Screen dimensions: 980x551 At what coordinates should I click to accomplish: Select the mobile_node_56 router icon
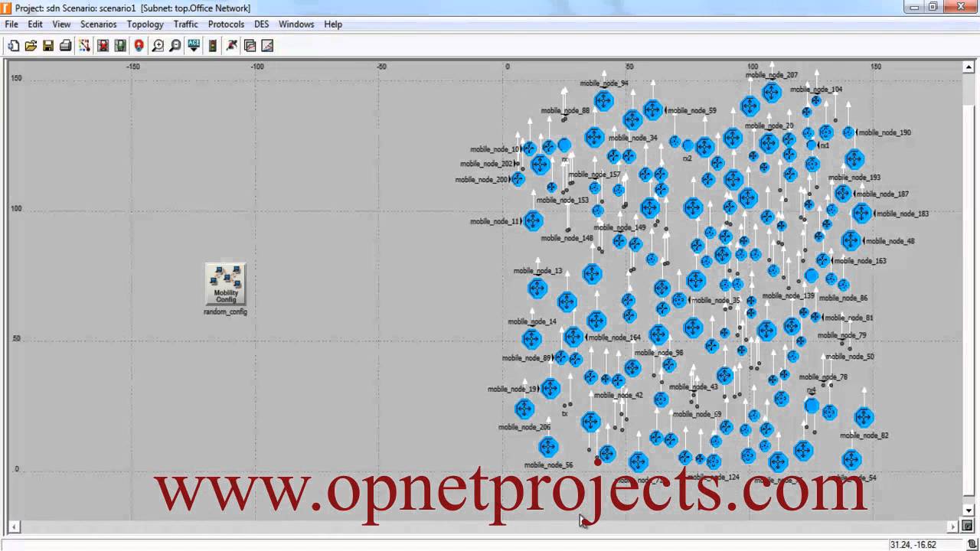pos(547,446)
